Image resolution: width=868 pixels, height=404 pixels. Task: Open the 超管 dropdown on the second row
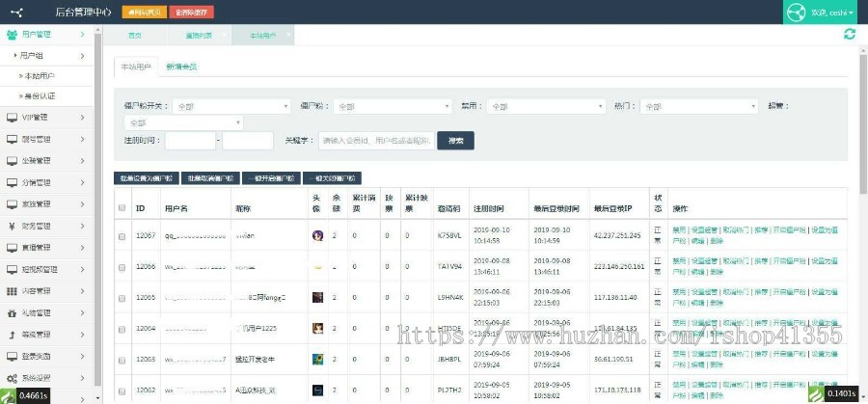(184, 122)
